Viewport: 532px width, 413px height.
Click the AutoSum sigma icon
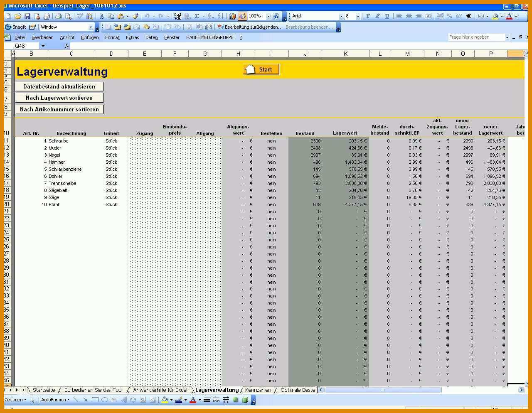pyautogui.click(x=197, y=16)
